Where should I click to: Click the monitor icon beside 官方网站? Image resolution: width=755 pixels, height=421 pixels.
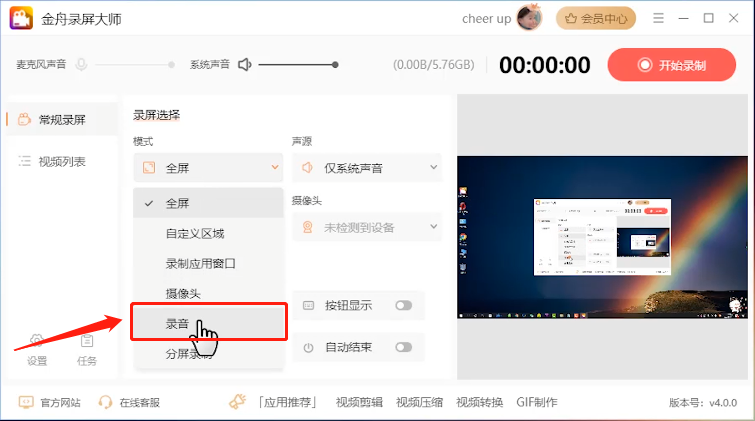pyautogui.click(x=26, y=402)
